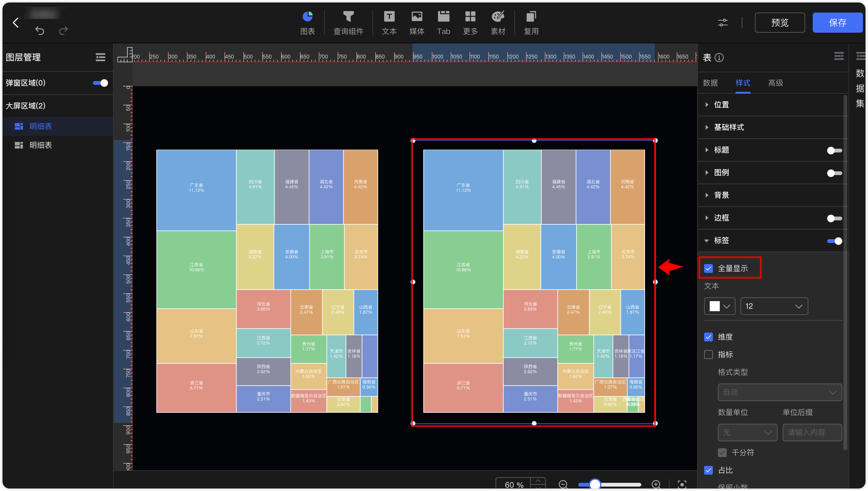
Task: Click the zoom level slider handle
Action: [595, 484]
